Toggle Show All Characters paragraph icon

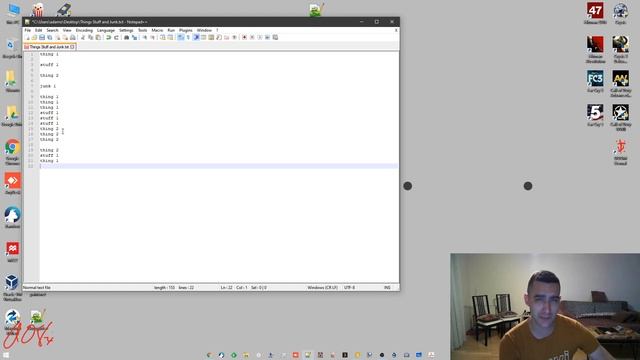188,37
